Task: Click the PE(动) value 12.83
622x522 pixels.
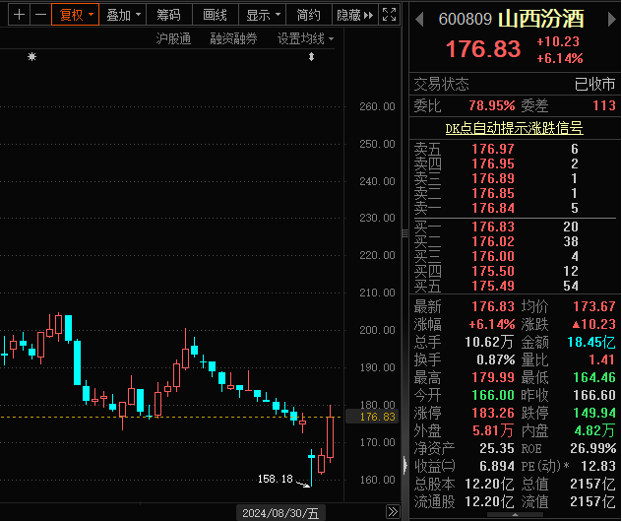Action: 598,466
